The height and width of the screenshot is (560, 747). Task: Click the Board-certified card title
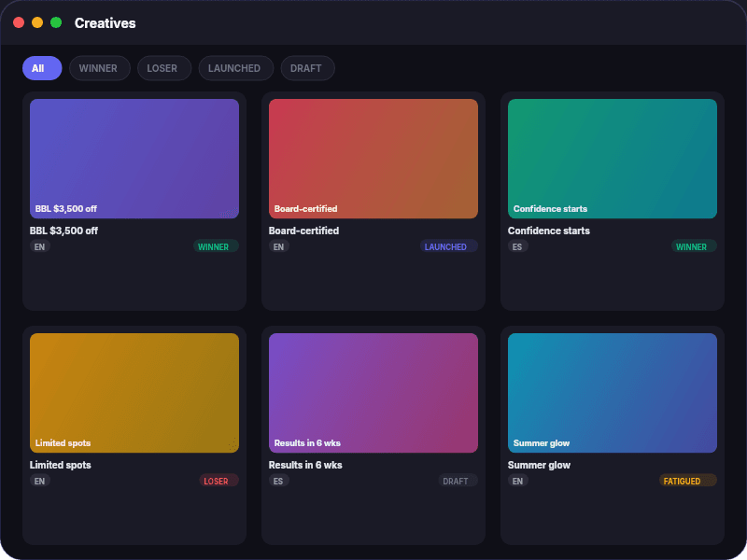[x=304, y=231]
